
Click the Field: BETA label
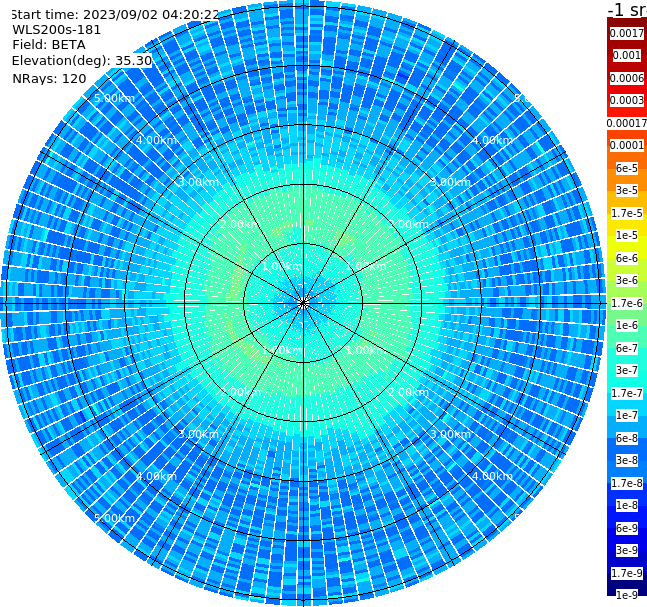coord(49,45)
